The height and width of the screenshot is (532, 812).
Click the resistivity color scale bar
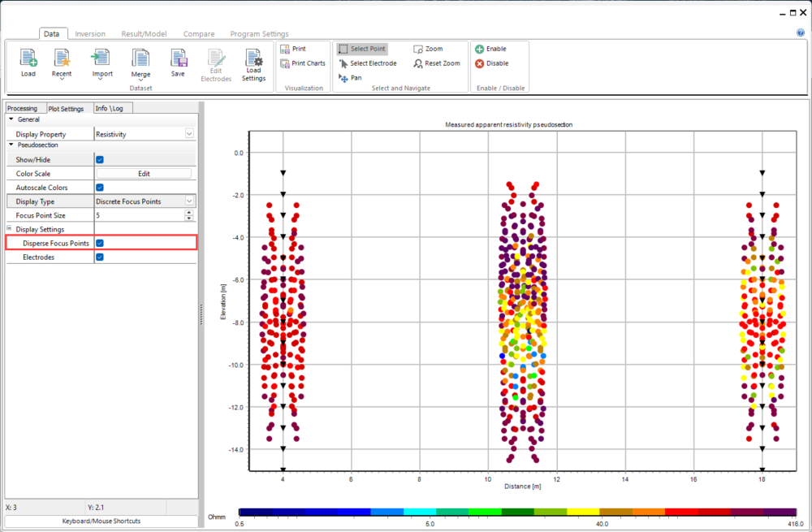(x=517, y=512)
